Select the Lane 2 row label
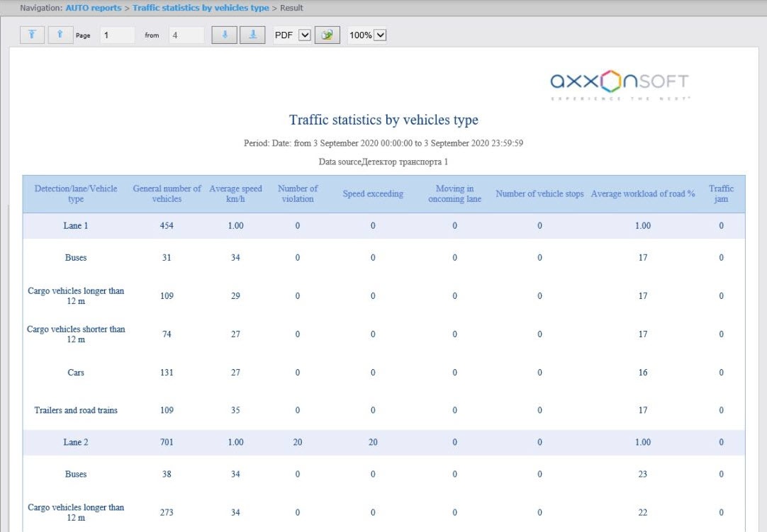 click(x=76, y=442)
